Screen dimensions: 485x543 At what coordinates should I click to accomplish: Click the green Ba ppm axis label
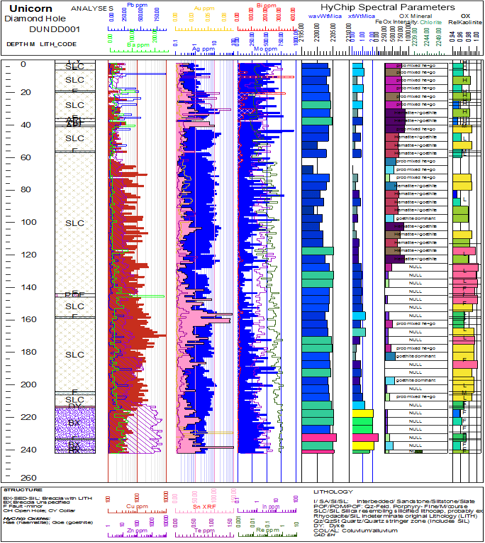click(x=138, y=45)
